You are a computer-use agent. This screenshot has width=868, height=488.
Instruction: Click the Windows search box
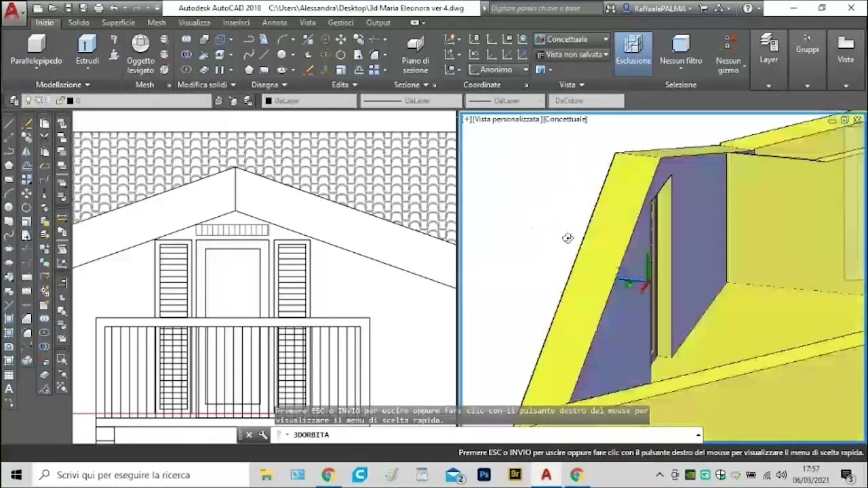tap(140, 474)
